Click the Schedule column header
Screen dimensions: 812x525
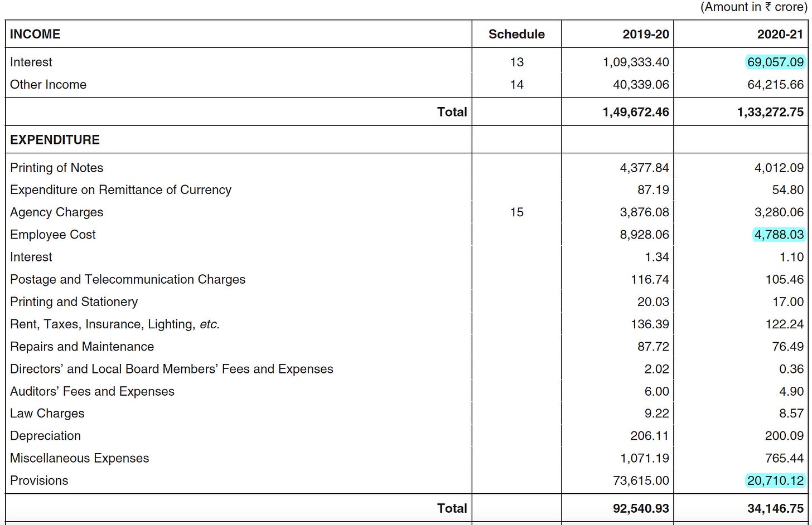pyautogui.click(x=516, y=34)
